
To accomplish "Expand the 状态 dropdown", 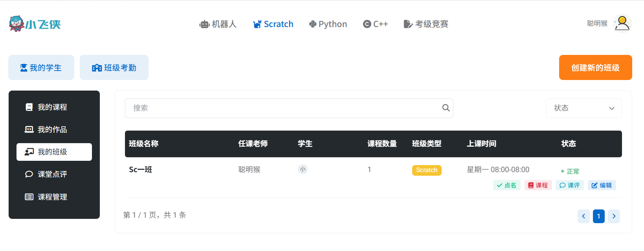I will coord(584,108).
